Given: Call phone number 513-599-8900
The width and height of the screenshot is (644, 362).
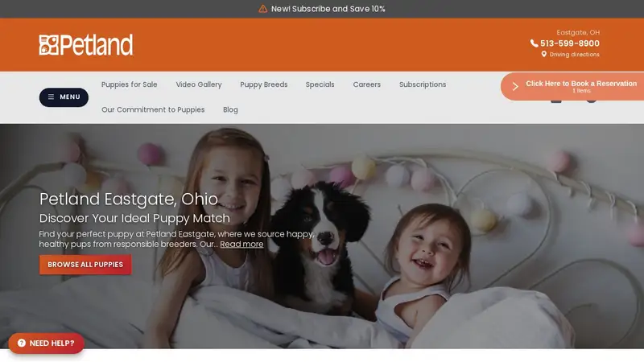Looking at the screenshot, I should click(x=570, y=43).
